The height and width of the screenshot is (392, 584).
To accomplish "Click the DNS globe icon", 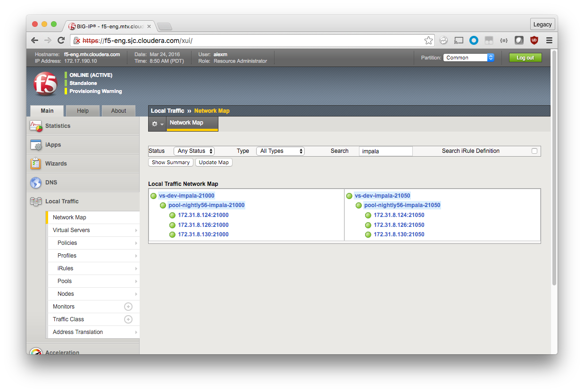I will (x=36, y=183).
